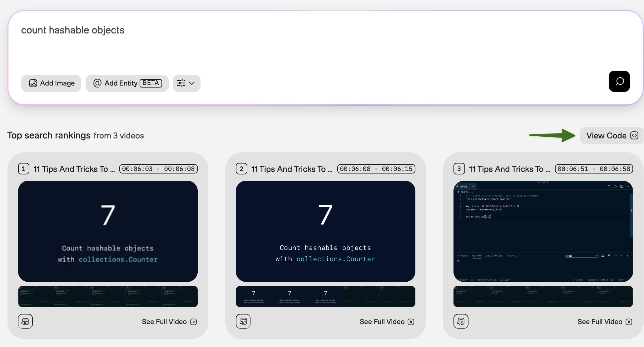The width and height of the screenshot is (644, 347).
Task: Click timestamp 00:06:08 - 00:06:15 badge
Action: [376, 169]
